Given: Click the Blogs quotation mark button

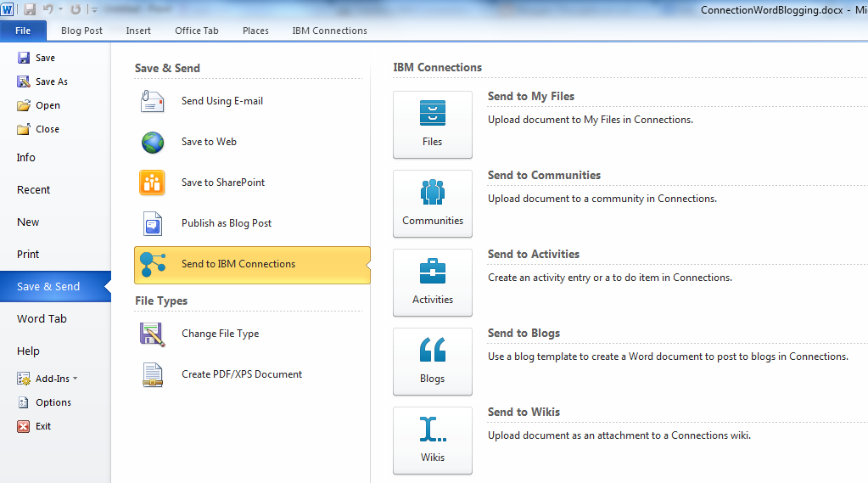Looking at the screenshot, I should [x=433, y=362].
